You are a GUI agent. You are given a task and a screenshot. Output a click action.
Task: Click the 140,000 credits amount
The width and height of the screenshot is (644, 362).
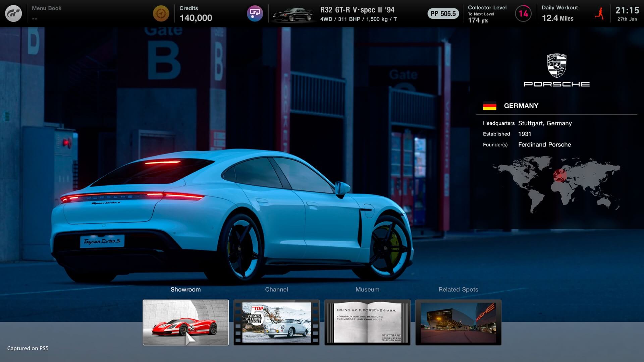click(196, 18)
